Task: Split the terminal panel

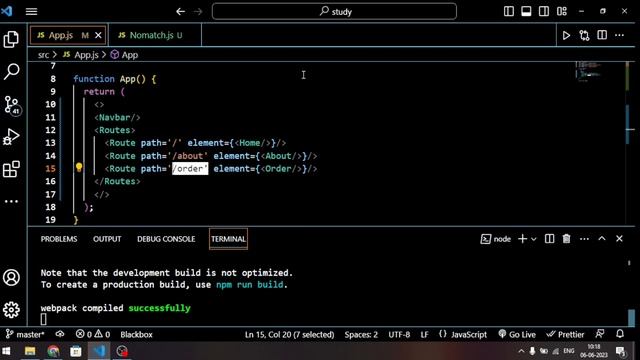Action: [x=549, y=239]
